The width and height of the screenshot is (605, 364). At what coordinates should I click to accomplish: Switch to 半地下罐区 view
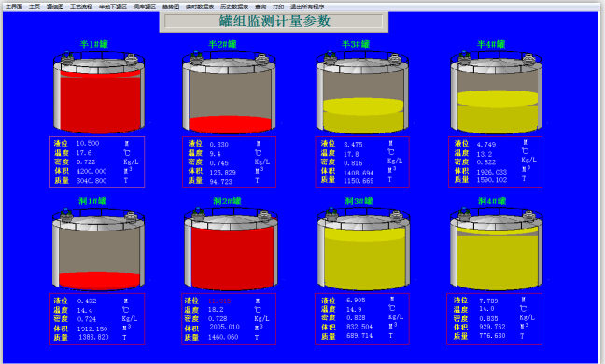113,7
